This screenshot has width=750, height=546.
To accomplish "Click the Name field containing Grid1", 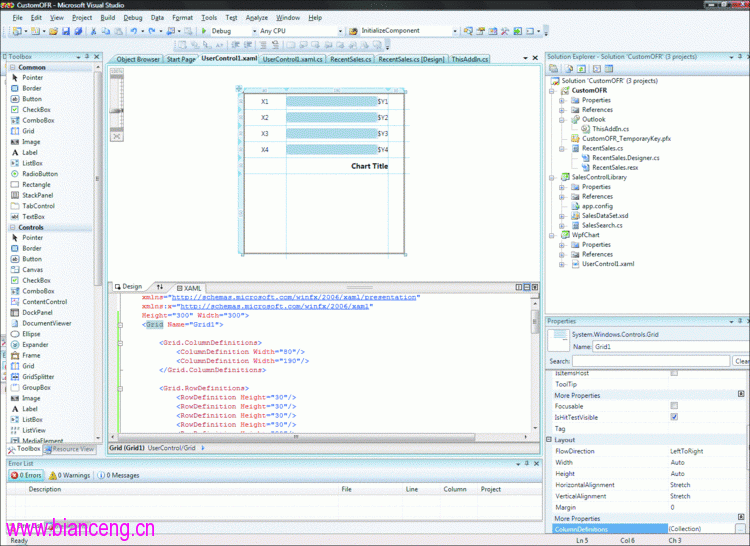I will click(x=671, y=347).
